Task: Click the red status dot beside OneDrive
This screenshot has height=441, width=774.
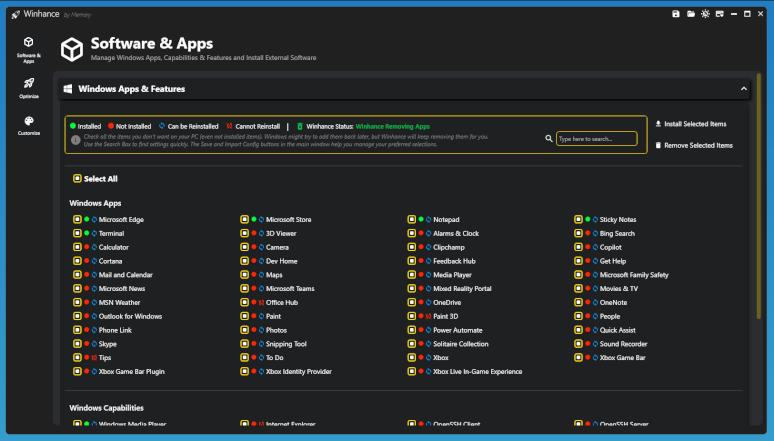Action: pos(421,302)
